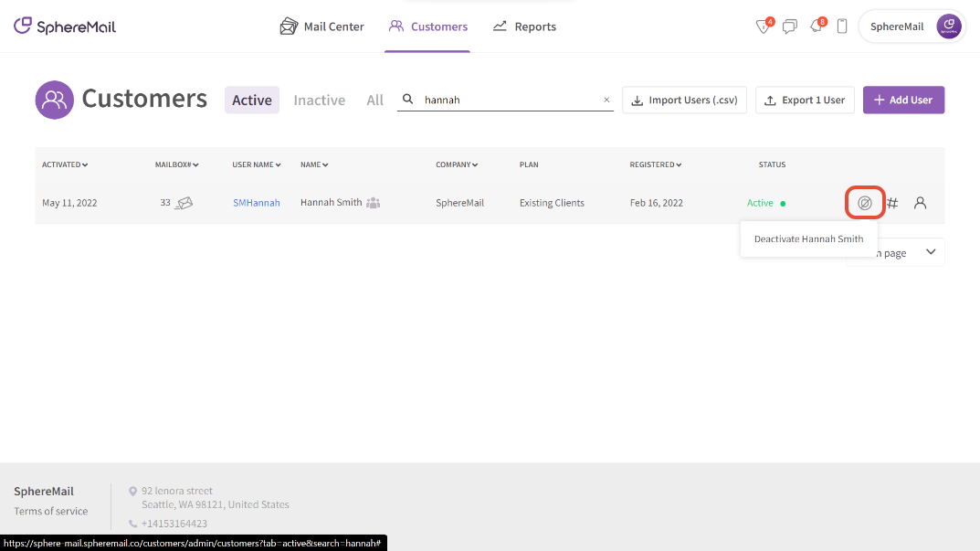The height and width of the screenshot is (551, 980).
Task: Click the Hannah Smith name cell
Action: click(332, 202)
